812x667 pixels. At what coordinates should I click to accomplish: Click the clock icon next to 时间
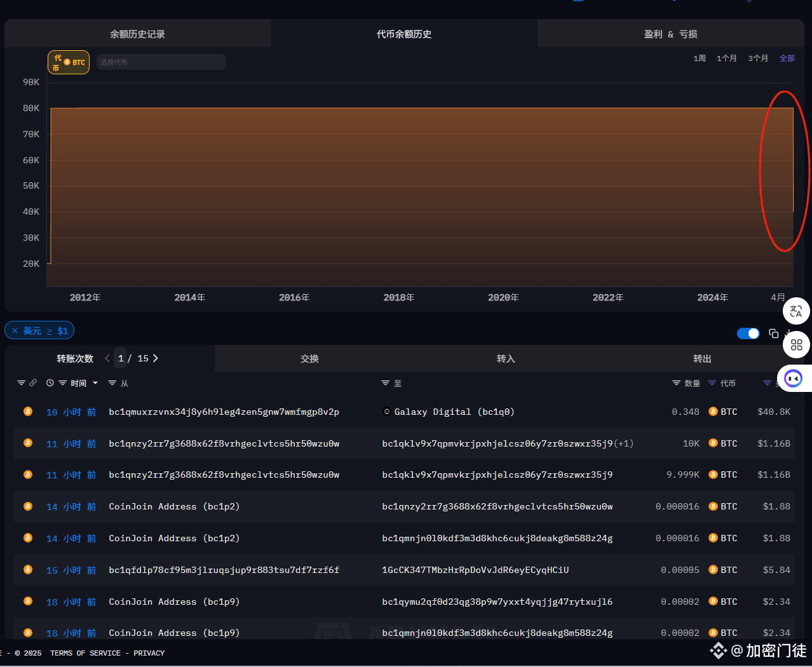[50, 382]
